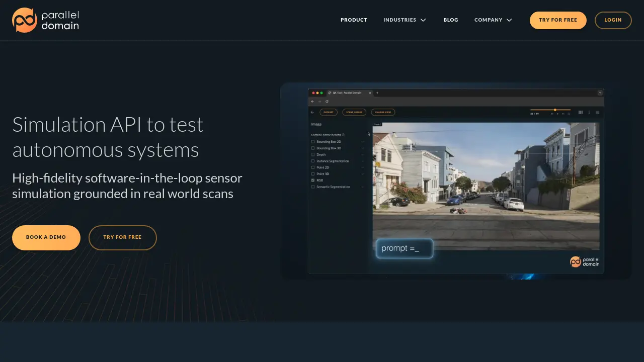Open a new tab with the plus icon
Screen dimensions: 644x362
click(x=377, y=93)
